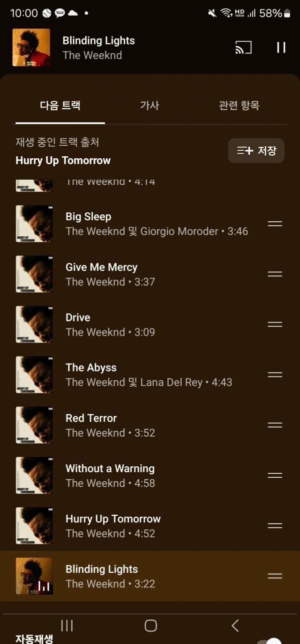Viewport: 300px width, 644px height.
Task: Select the 다음 트랙 up next tab
Action: coord(60,105)
